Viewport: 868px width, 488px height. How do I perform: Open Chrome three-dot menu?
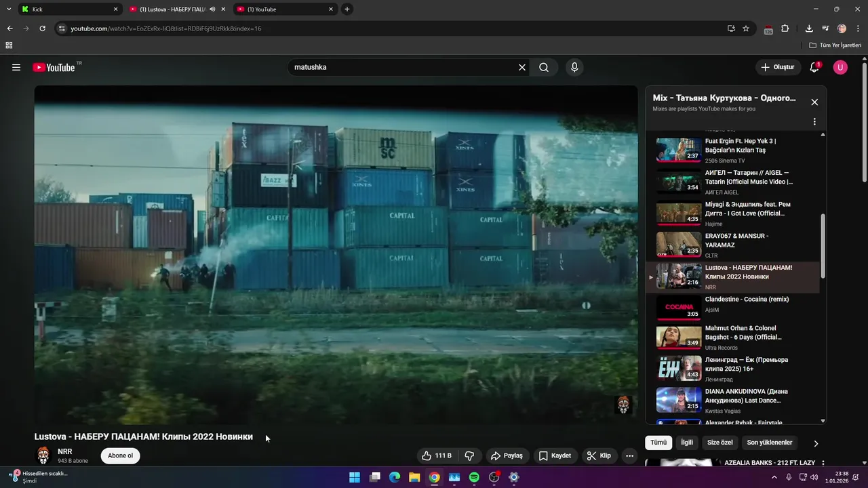coord(859,28)
